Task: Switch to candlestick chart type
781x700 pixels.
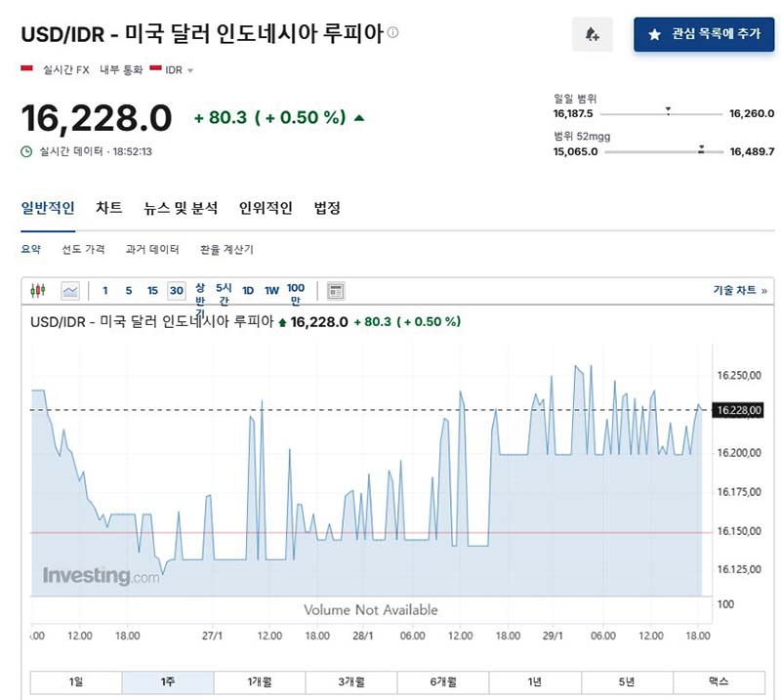Action: (x=38, y=290)
